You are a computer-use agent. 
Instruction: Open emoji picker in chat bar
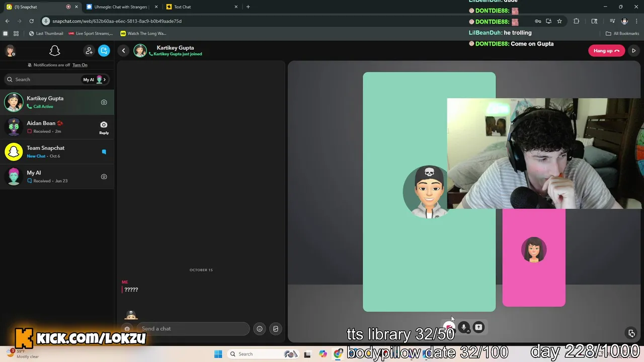click(260, 329)
